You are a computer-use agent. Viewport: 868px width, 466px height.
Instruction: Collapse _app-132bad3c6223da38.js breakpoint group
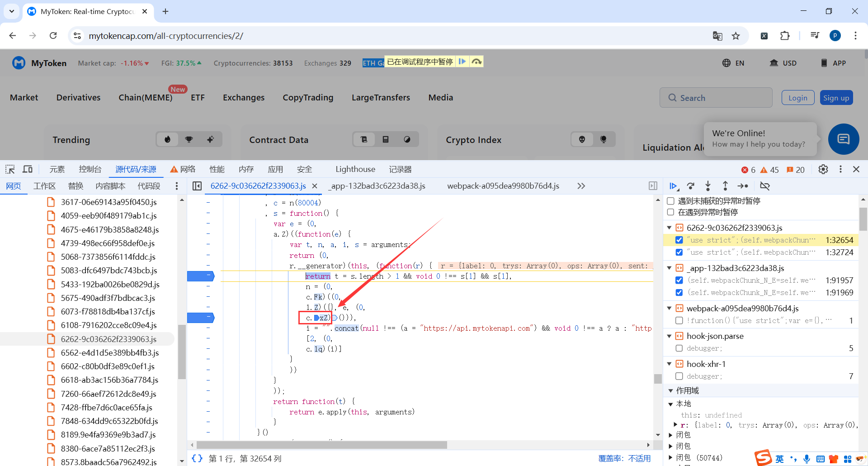670,268
